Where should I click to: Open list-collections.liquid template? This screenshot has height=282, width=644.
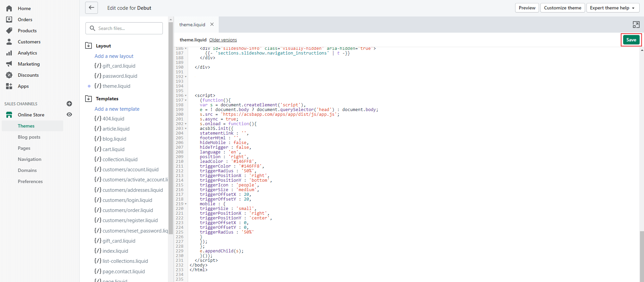click(x=121, y=261)
